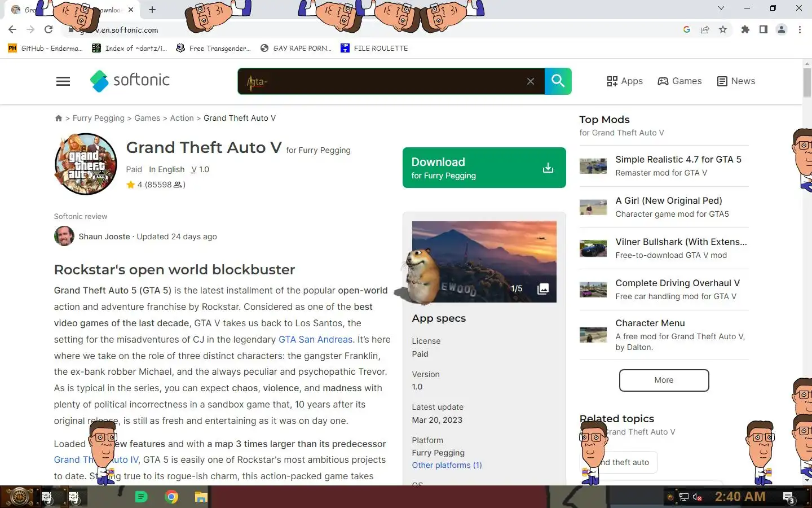
Task: Click the magnifier search button
Action: click(x=558, y=81)
